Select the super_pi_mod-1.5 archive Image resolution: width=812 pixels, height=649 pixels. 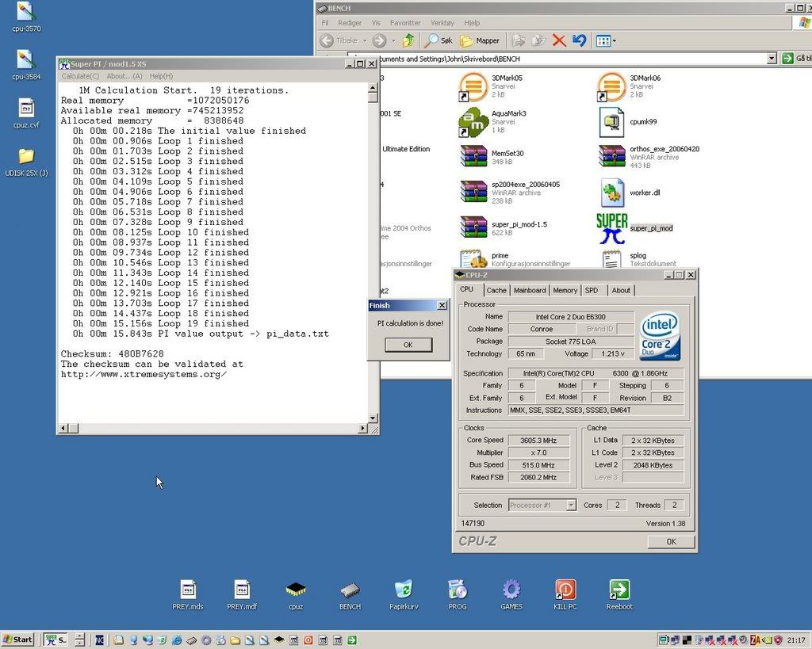point(473,227)
